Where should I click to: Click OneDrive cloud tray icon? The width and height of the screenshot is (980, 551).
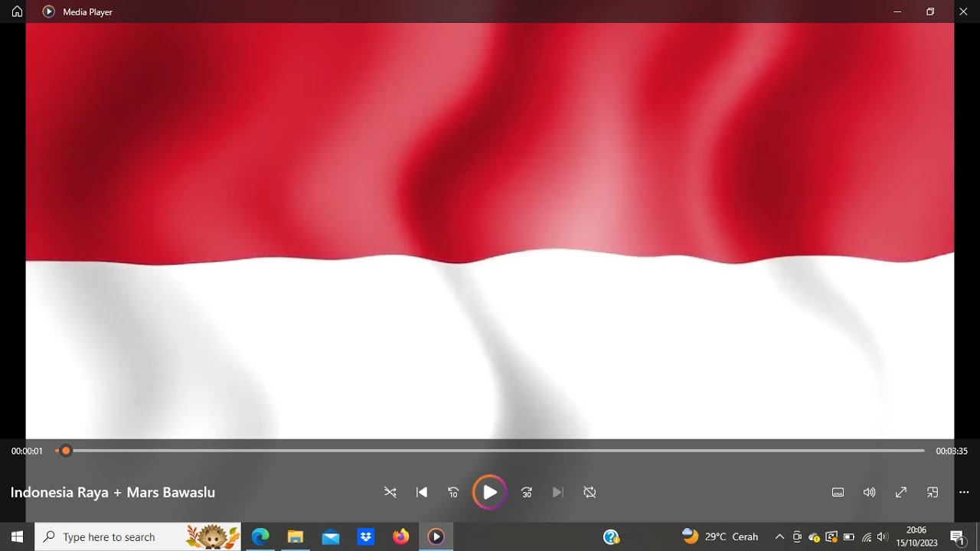click(x=815, y=537)
